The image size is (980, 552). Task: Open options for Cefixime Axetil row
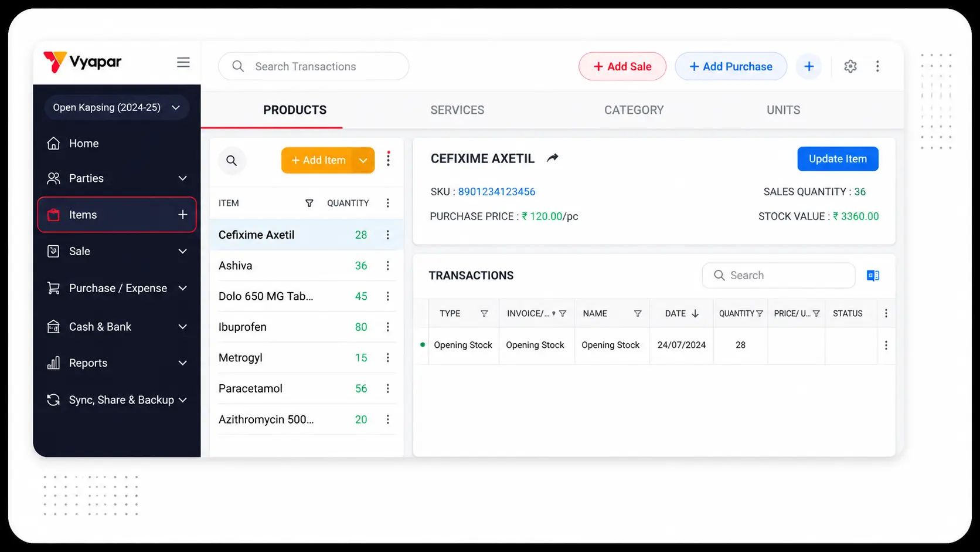click(x=387, y=235)
